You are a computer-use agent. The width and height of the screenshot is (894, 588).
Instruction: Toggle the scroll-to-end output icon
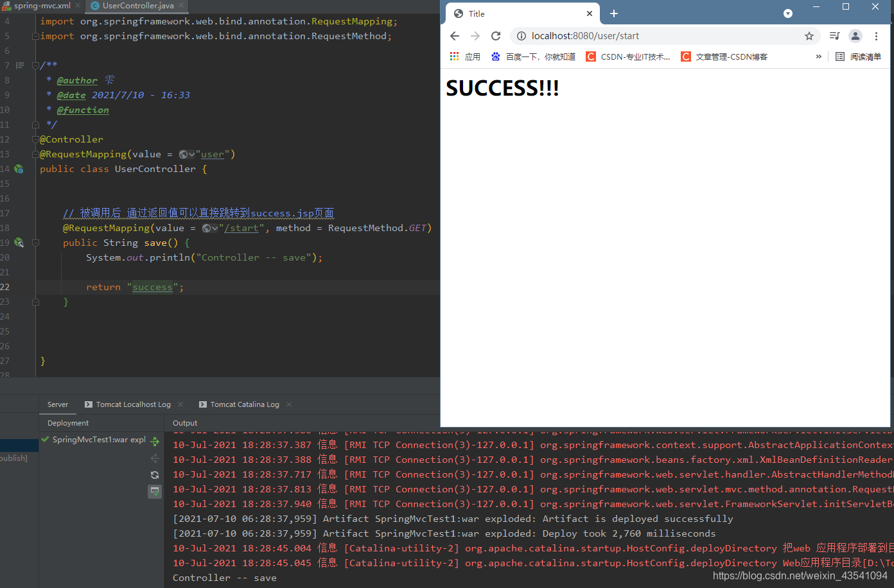[155, 492]
